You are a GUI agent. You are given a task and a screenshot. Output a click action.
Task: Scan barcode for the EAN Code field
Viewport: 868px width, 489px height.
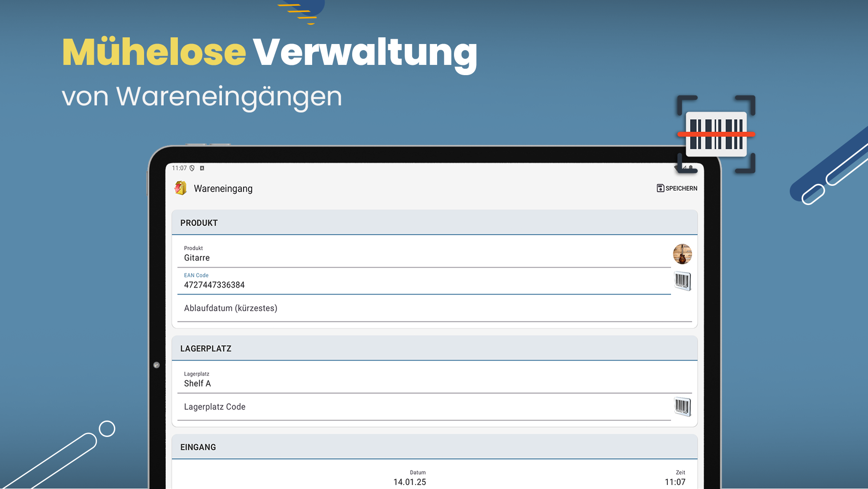click(683, 281)
